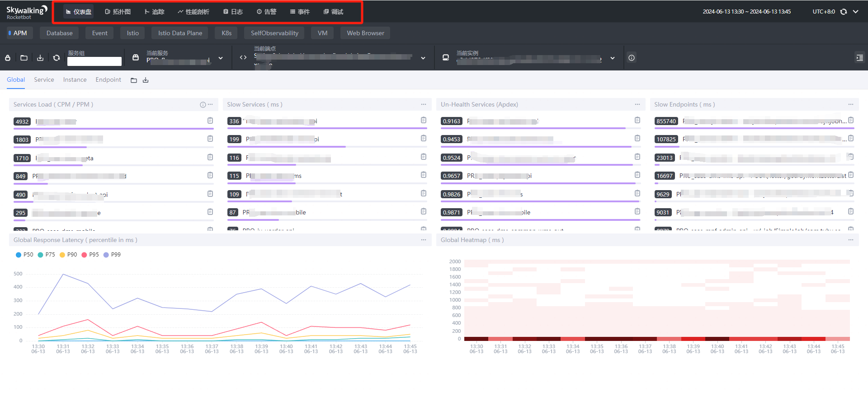Image resolution: width=868 pixels, height=415 pixels.
Task: Switch to the VM dashboard
Action: tap(322, 33)
